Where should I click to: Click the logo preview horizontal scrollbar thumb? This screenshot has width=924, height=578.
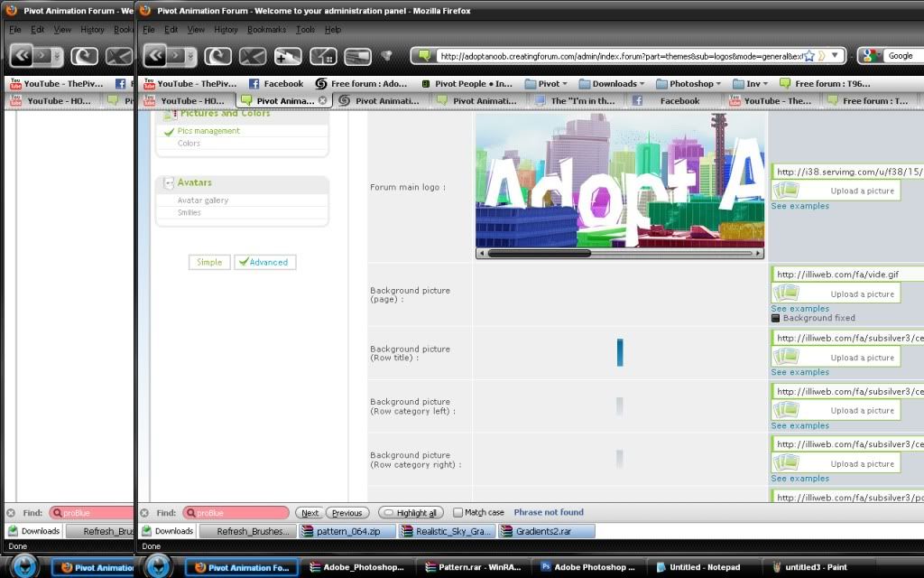[x=540, y=254]
